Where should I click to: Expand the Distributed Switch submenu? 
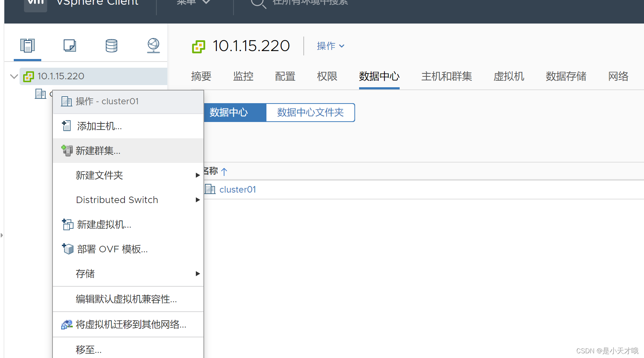(x=117, y=200)
